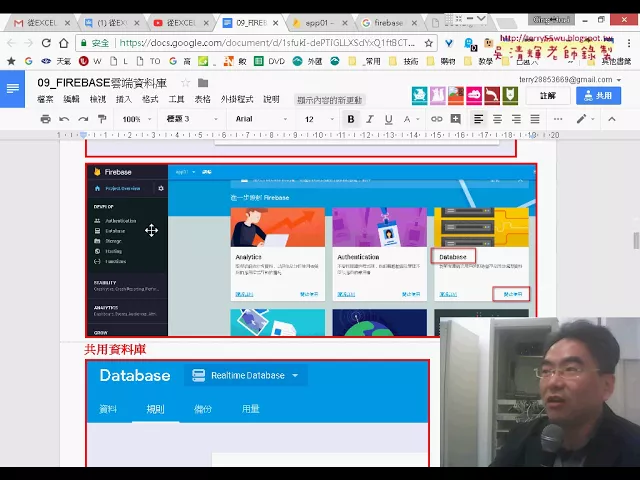Open the DVD bookmark
This screenshot has height=480, width=640.
coord(270,61)
